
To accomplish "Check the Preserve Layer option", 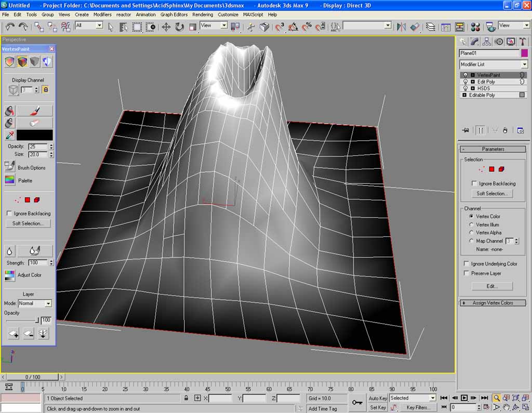I will (x=467, y=273).
